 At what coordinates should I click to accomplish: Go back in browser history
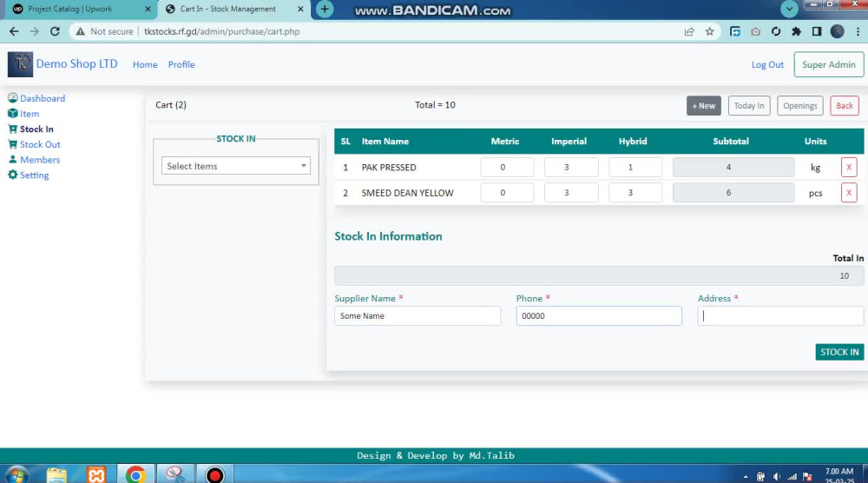(14, 31)
